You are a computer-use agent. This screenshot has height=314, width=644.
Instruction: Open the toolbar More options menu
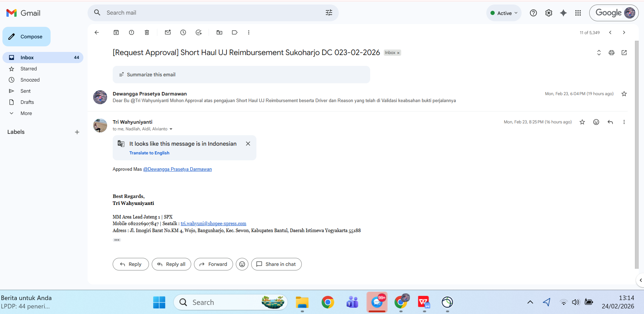click(249, 32)
